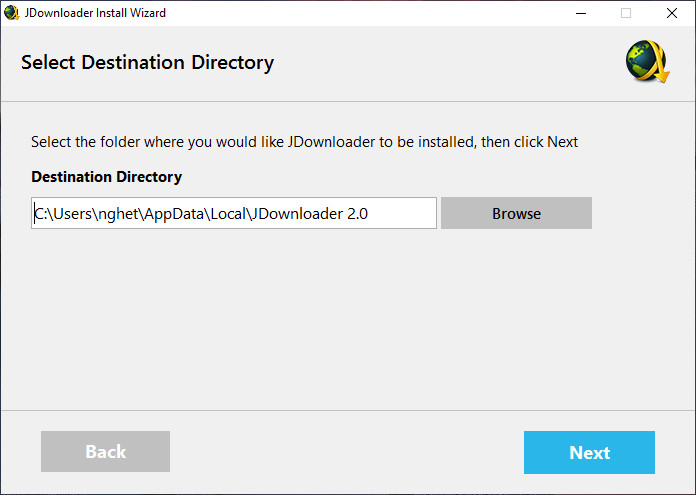Click the greyed-out maximize window button

626,13
